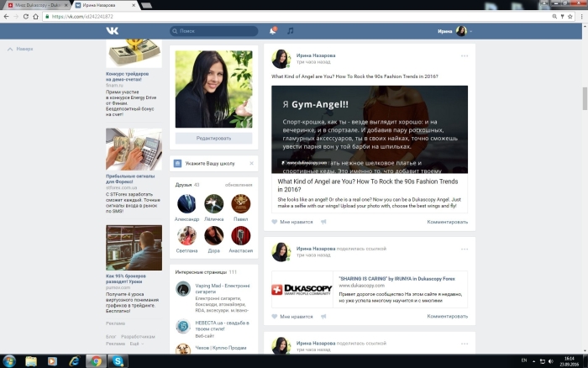Screen dimensions: 588x368
Task: Reload the page with the refresh icon
Action: (x=25, y=17)
